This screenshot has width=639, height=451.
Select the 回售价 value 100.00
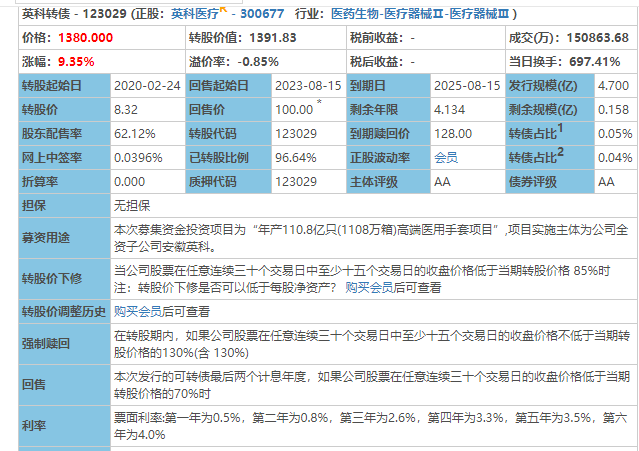294,110
